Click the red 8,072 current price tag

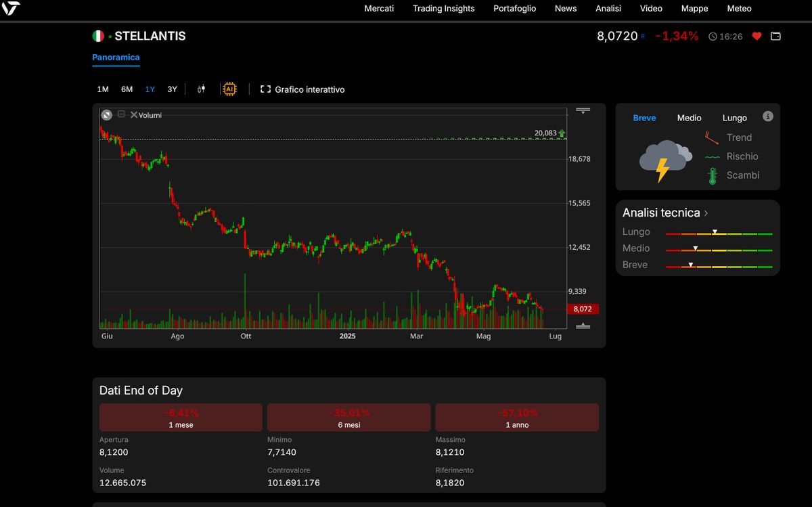(x=583, y=309)
